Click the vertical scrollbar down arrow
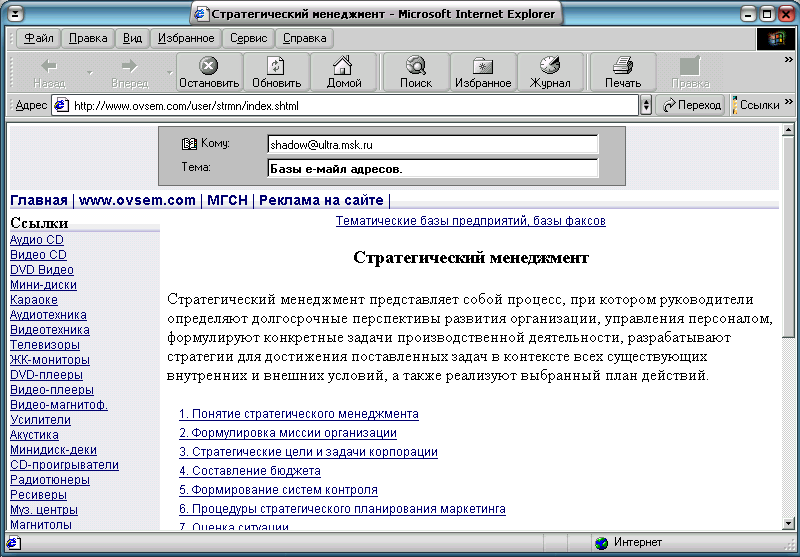The image size is (800, 557). pyautogui.click(x=788, y=523)
